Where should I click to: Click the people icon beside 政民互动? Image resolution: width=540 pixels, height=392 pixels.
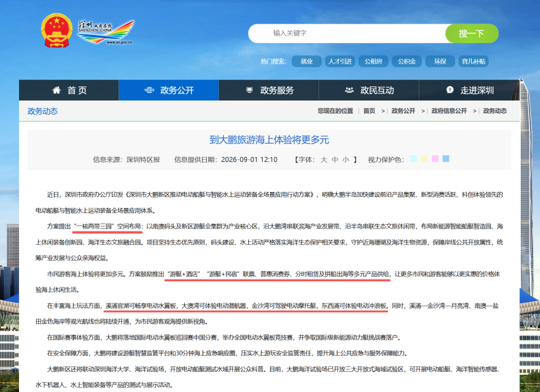pos(349,90)
